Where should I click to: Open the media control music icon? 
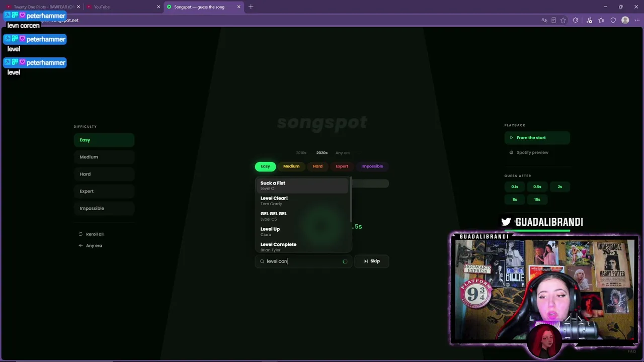click(589, 20)
